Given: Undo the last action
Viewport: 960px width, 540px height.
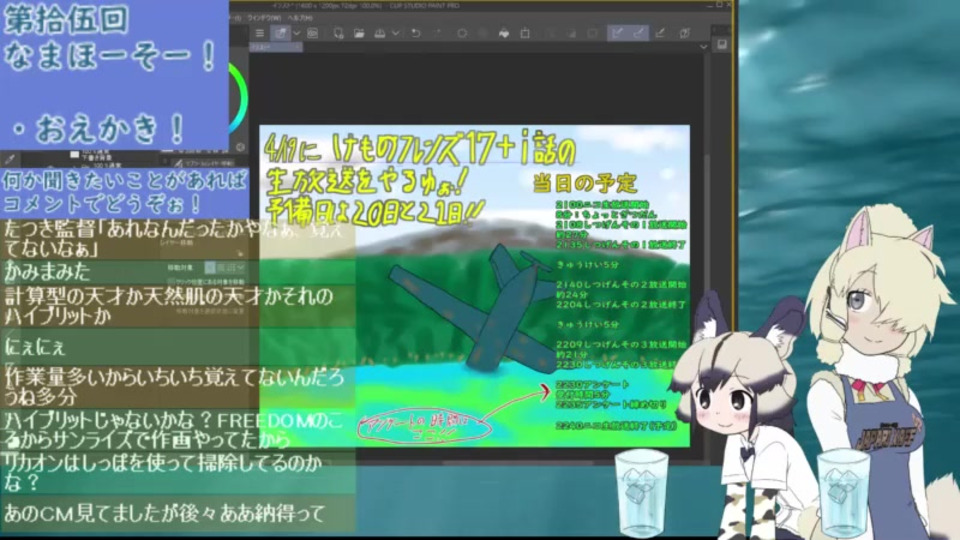Looking at the screenshot, I should [x=416, y=33].
